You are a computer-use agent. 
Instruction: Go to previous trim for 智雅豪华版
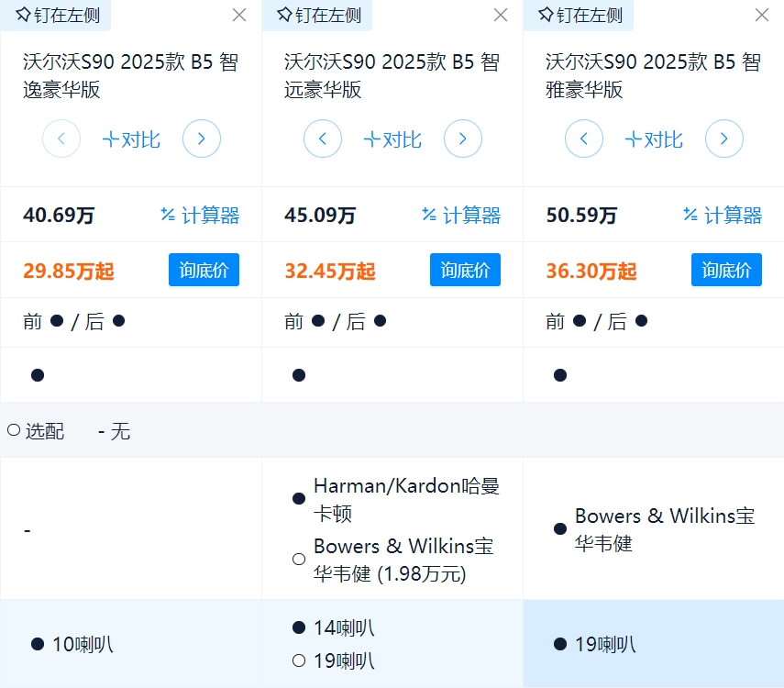(x=584, y=139)
